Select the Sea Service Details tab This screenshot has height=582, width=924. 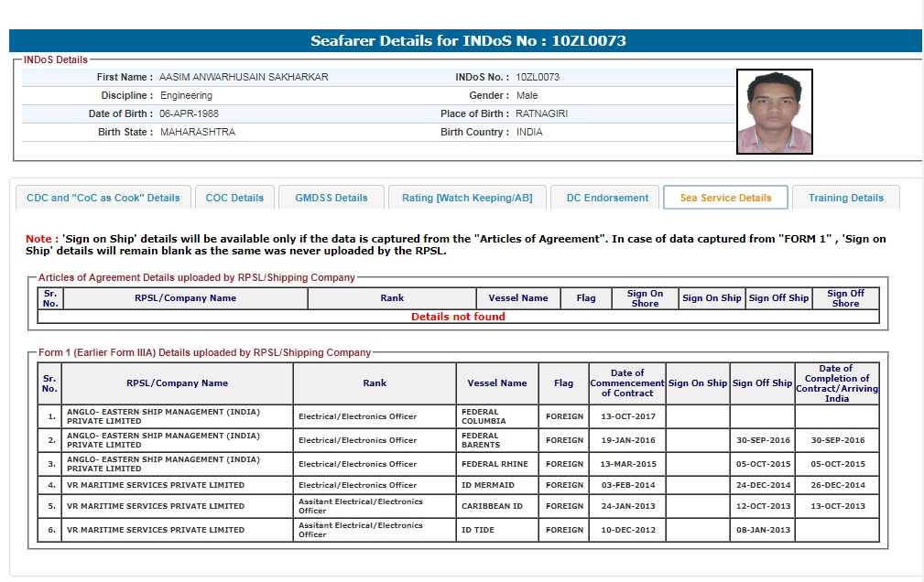[725, 198]
